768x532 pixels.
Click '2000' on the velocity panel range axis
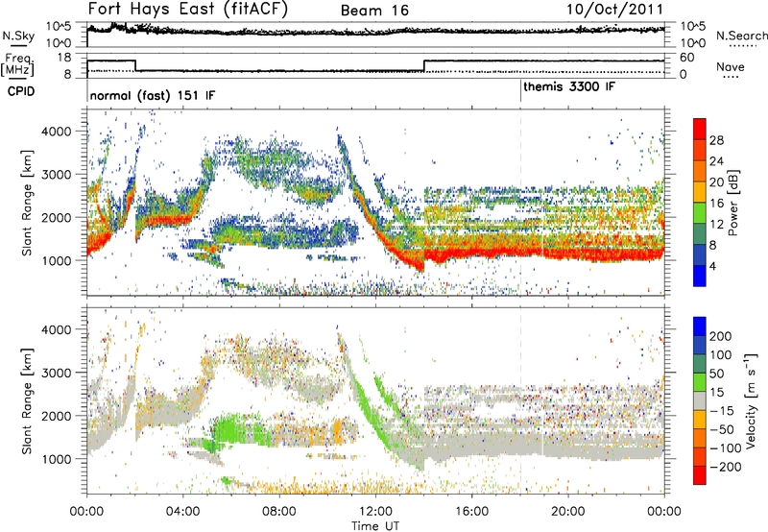coord(56,416)
